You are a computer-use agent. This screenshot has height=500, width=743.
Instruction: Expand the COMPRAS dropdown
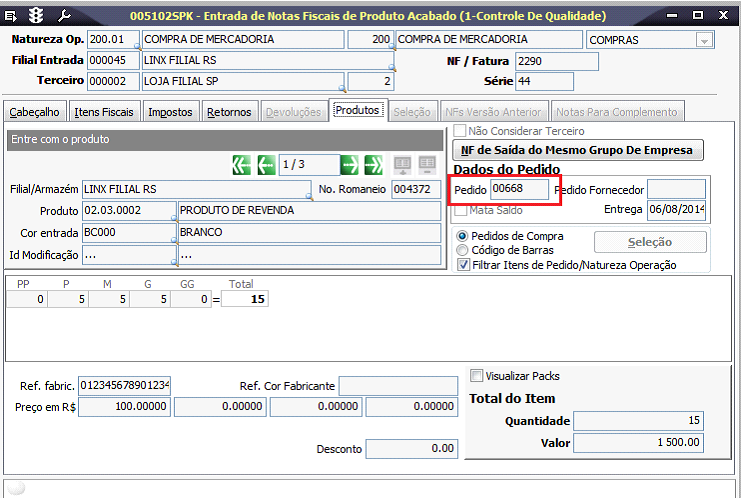705,40
